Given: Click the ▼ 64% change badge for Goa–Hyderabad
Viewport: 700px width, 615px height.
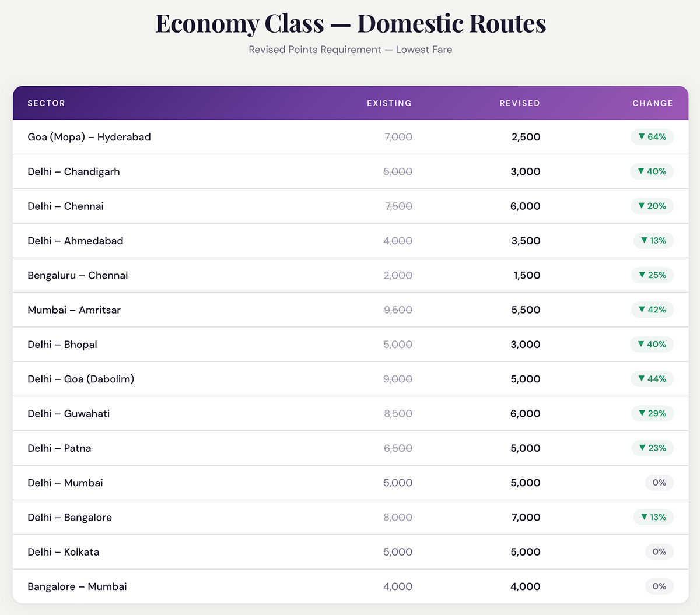Looking at the screenshot, I should (x=652, y=137).
